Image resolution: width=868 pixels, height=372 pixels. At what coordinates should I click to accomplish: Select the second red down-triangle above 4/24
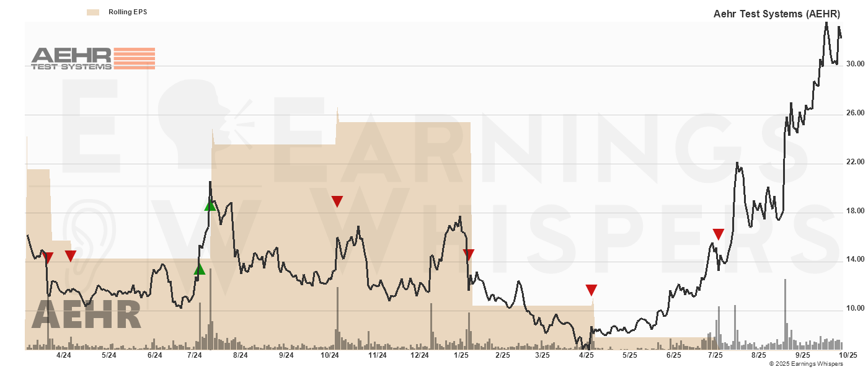tap(71, 255)
